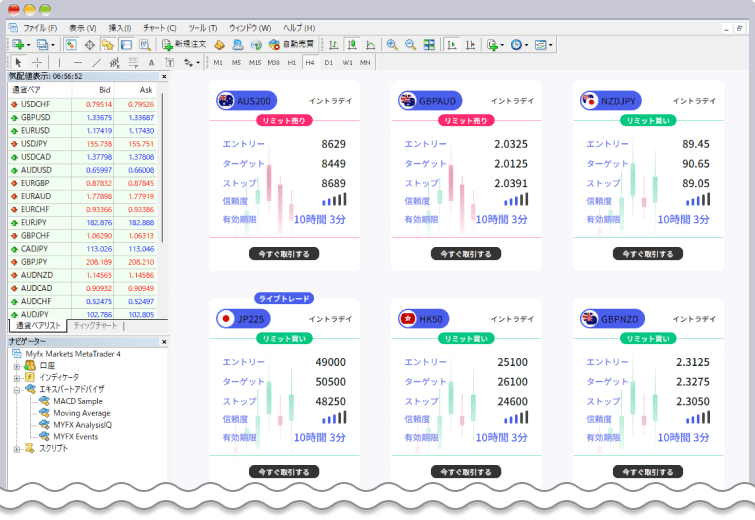Select the candlestick chart icon in toolbar
Screen dimensions: 755x520
click(x=352, y=45)
